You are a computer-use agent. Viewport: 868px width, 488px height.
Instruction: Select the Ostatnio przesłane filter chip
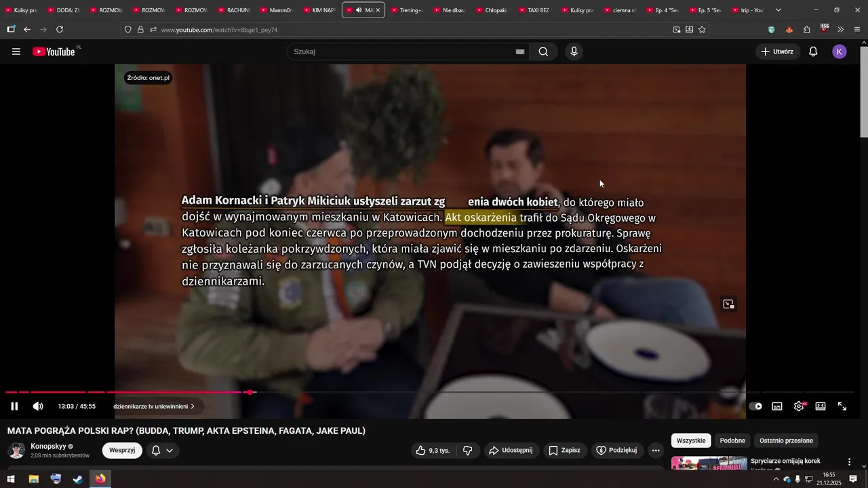point(786,441)
